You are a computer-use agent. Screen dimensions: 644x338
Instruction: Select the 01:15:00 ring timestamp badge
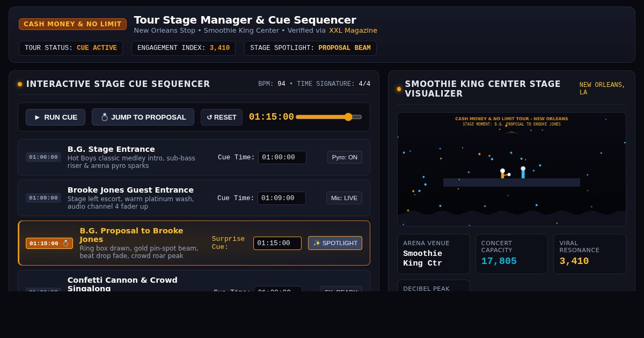tap(49, 243)
